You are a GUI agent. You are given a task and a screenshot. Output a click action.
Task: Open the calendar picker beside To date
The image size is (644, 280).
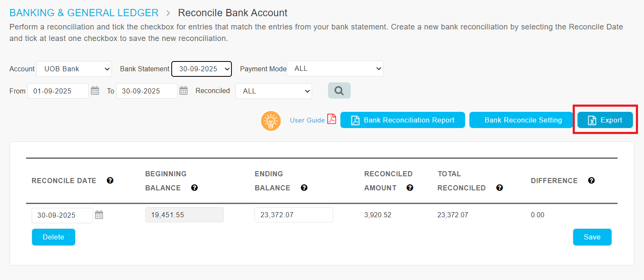(184, 90)
